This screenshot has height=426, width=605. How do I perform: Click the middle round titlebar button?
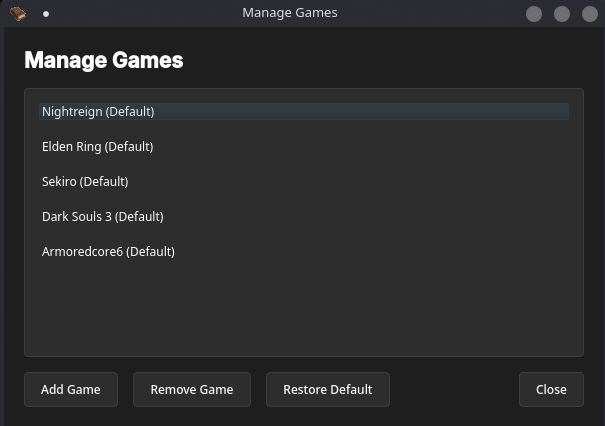pos(562,14)
